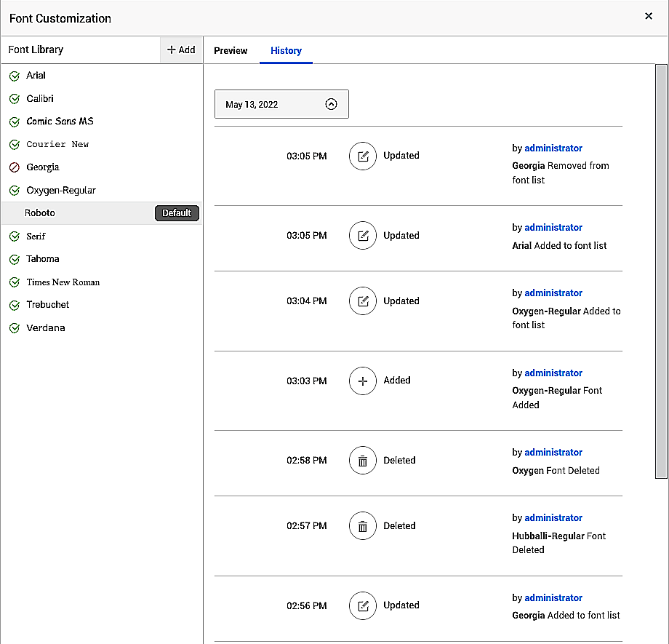Click the edit icon for Oxygen-Regular Added to font list

362,301
